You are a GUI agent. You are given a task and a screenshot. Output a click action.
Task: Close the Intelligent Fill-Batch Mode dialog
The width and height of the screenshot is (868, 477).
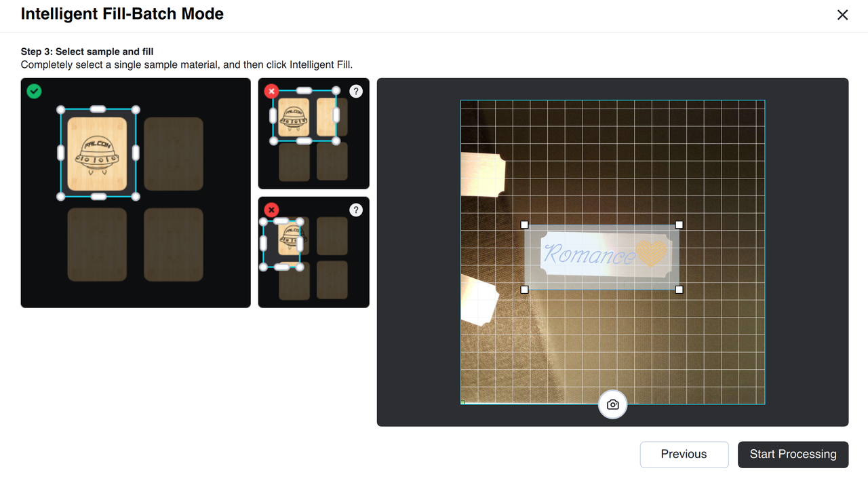pyautogui.click(x=842, y=15)
